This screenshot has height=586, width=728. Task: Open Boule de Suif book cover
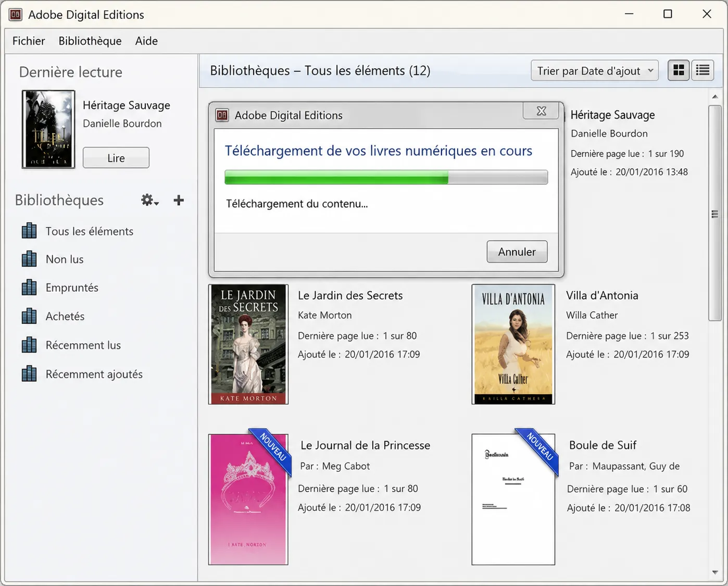(x=513, y=500)
